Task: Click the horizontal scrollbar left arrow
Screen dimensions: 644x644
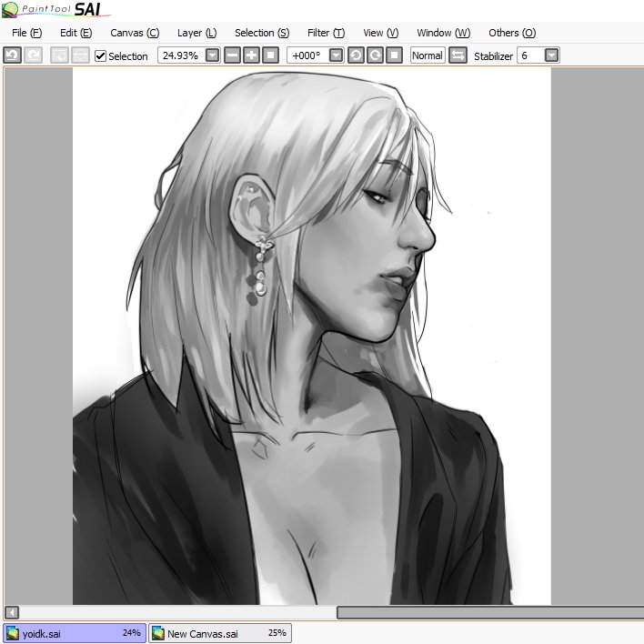Action: (x=12, y=613)
